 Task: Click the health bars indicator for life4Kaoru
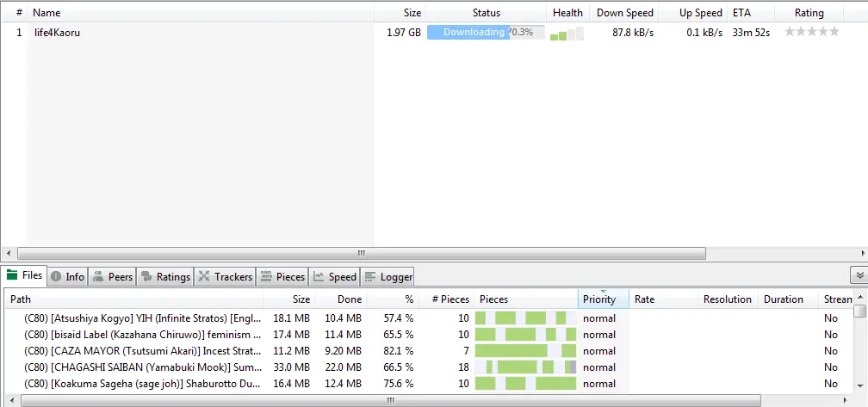tap(567, 34)
